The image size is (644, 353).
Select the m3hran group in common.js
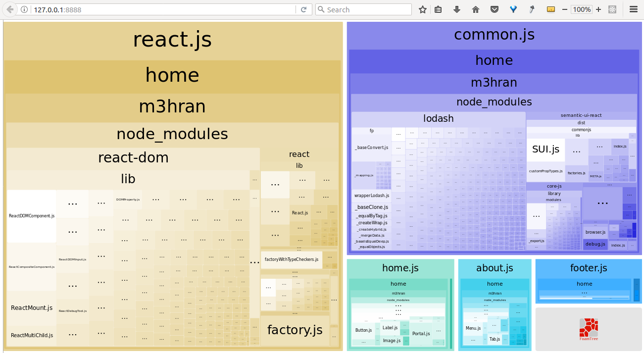(494, 82)
